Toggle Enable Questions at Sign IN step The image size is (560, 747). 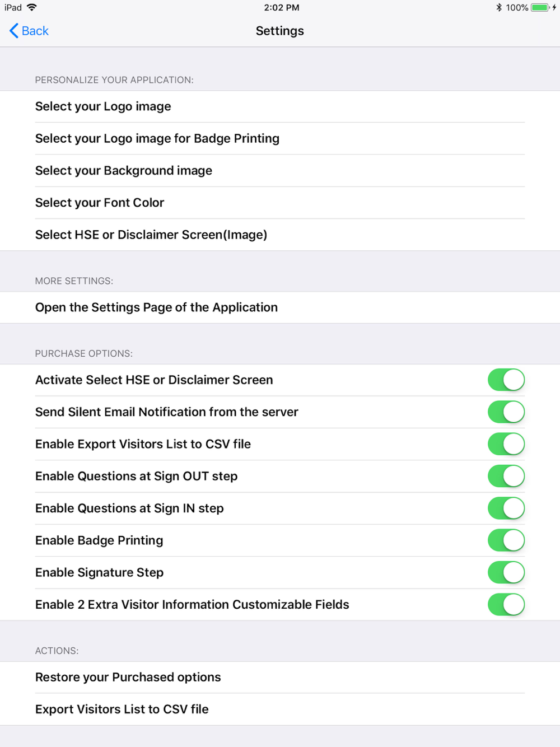(506, 508)
